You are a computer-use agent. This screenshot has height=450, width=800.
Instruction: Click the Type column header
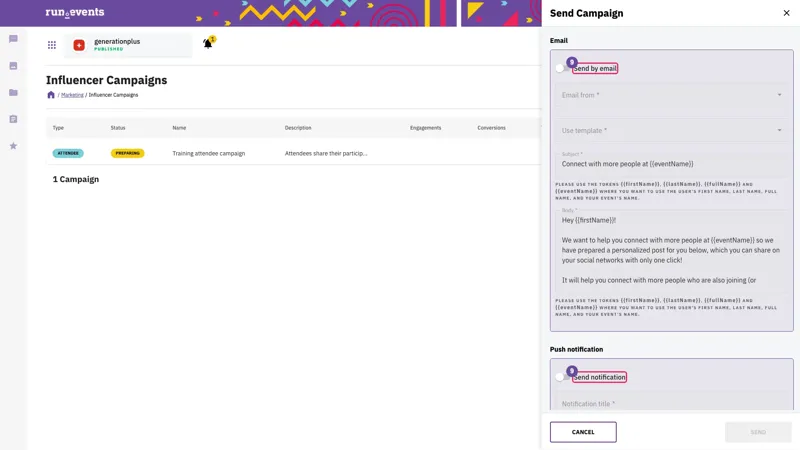coord(58,128)
